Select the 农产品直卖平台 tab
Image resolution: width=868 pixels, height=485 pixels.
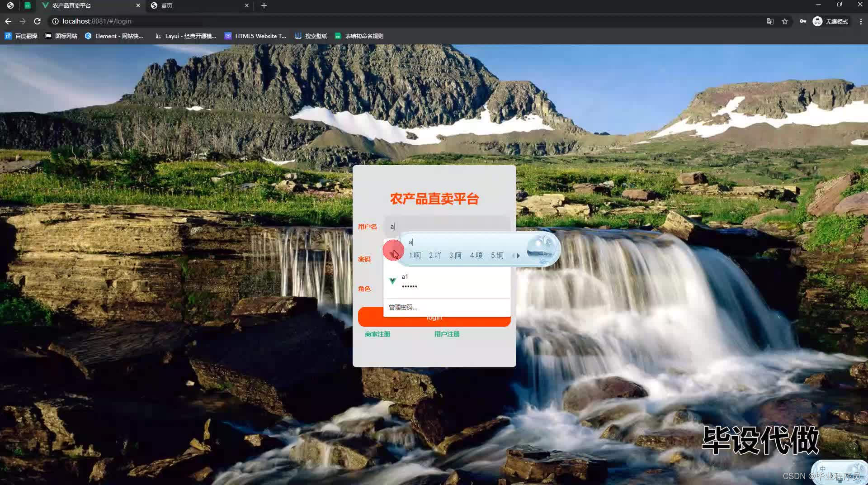(x=90, y=5)
